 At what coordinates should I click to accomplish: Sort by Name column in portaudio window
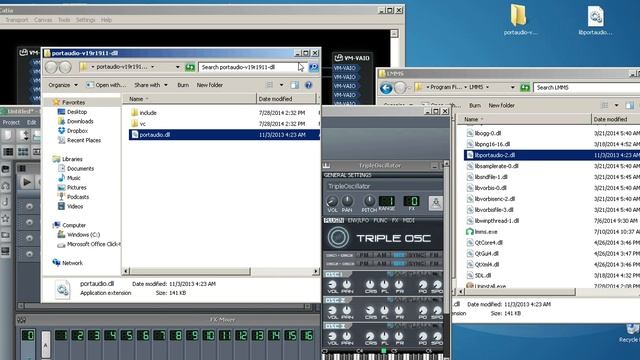(189, 99)
